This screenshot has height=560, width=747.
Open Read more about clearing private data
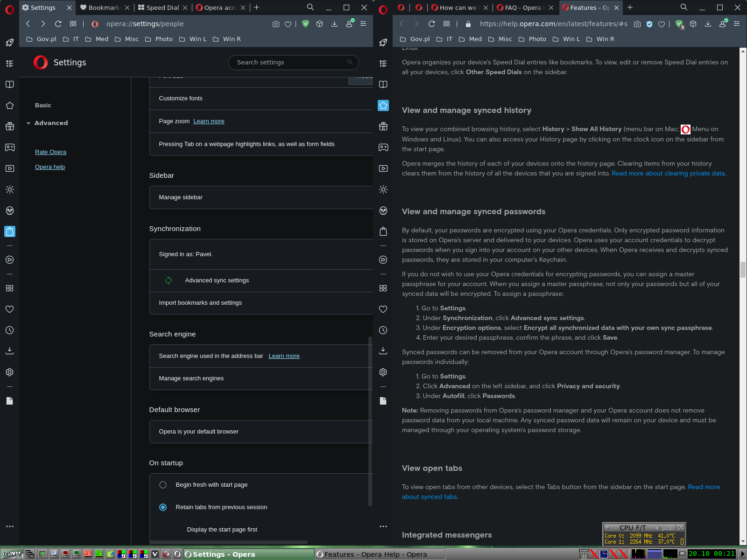coord(668,173)
